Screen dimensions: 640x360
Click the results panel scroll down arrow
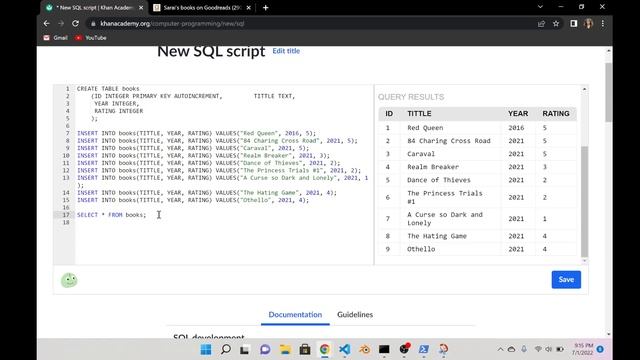pos(584,261)
